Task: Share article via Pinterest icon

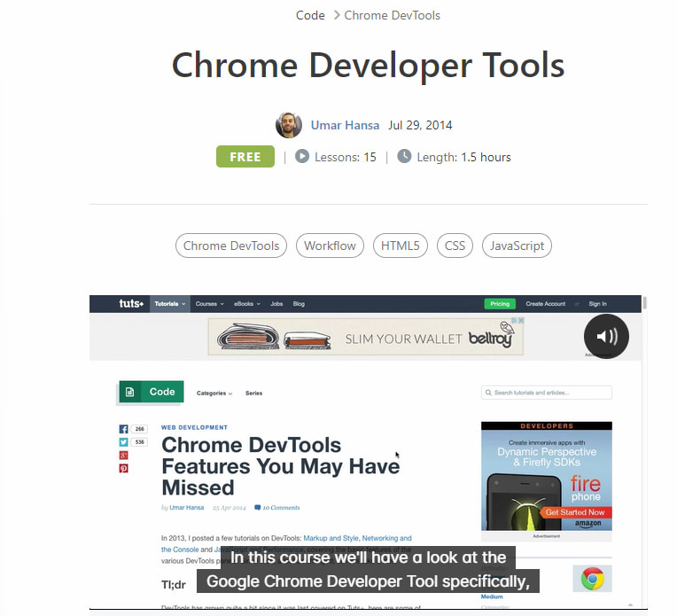Action: (123, 468)
